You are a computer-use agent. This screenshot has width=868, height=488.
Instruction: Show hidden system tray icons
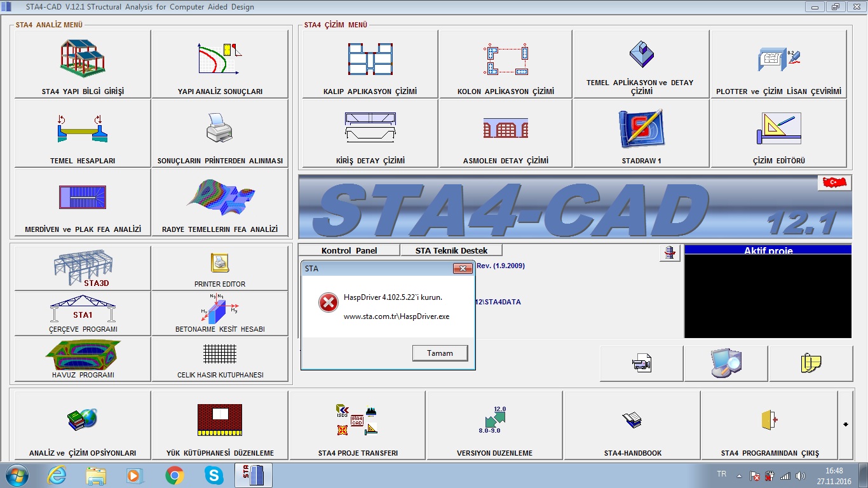[739, 475]
